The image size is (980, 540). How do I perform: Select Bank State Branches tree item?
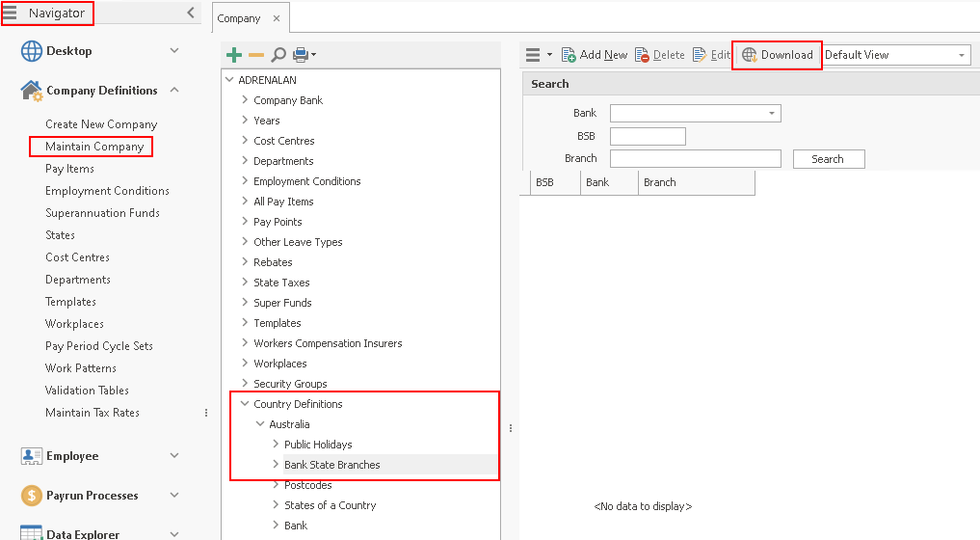[331, 465]
